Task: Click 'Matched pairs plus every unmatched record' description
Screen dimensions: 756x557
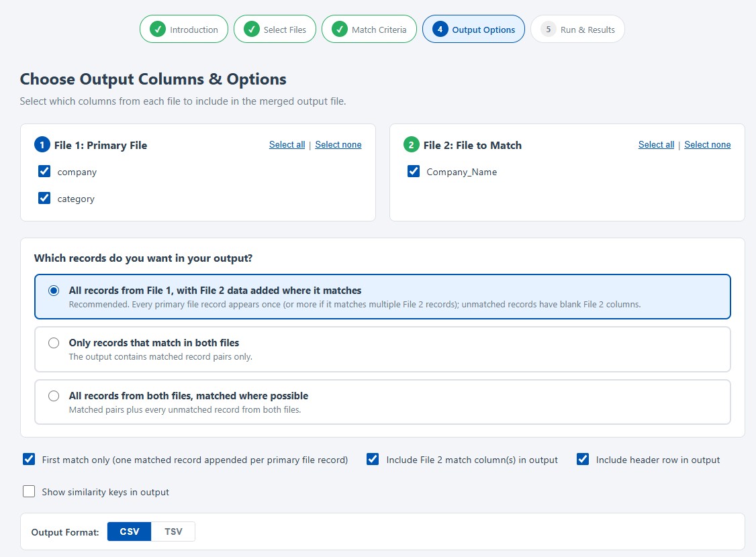Action: [185, 409]
